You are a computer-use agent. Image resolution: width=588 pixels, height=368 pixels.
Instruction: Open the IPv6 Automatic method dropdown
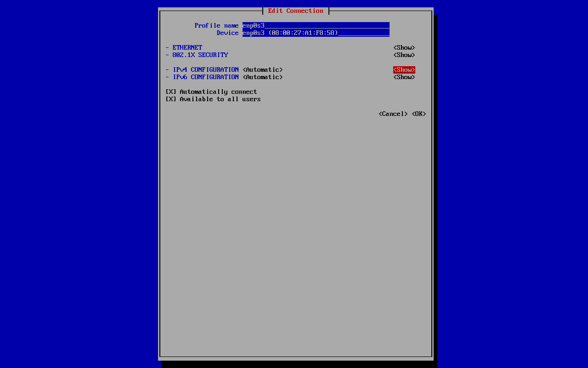[262, 77]
